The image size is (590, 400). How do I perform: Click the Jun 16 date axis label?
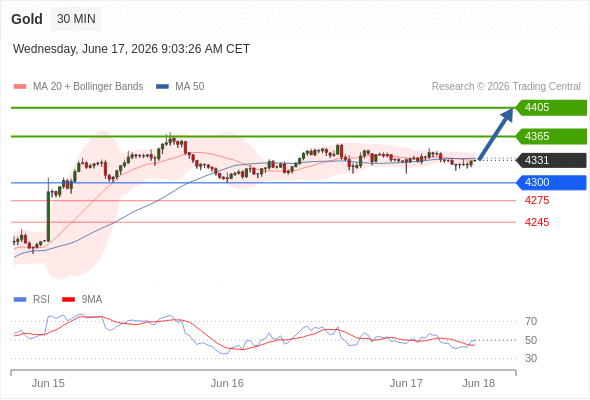(227, 383)
